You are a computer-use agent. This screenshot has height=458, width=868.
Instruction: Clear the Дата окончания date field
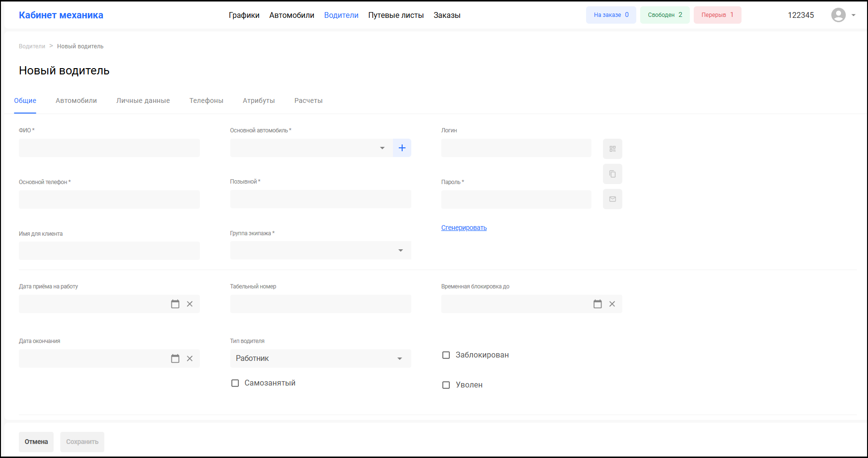(190, 358)
